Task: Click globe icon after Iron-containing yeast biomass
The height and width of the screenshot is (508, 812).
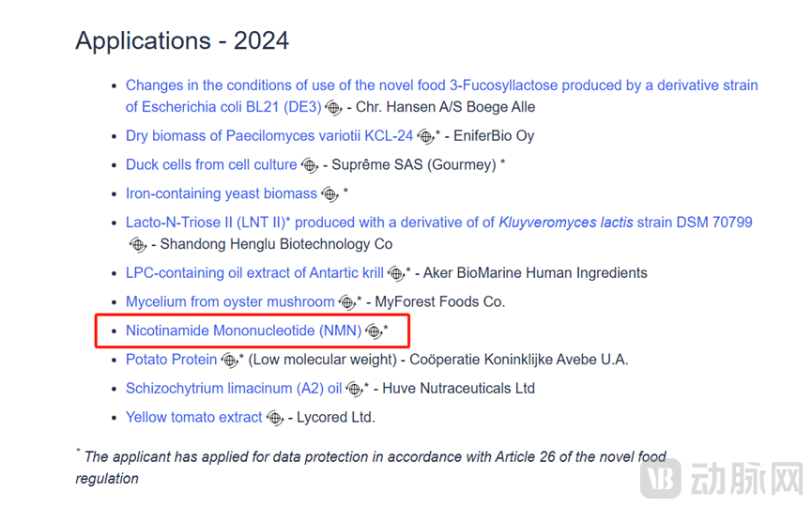Action: 329,194
